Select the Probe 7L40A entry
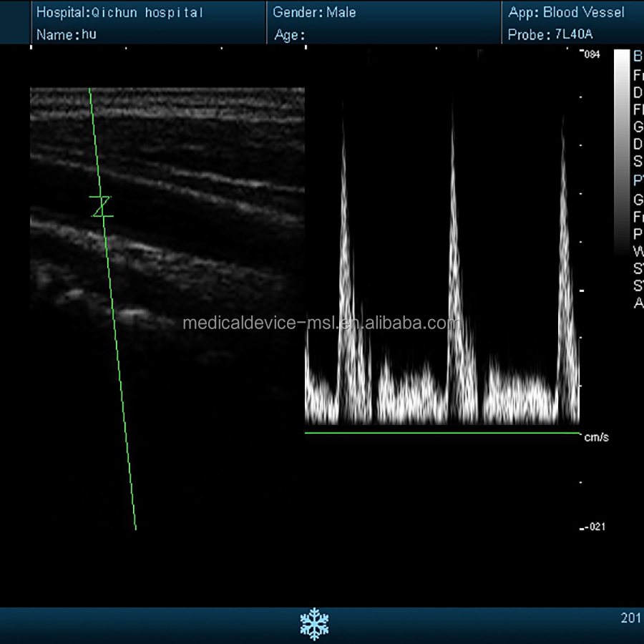Image resolution: width=644 pixels, height=644 pixels. tap(550, 34)
